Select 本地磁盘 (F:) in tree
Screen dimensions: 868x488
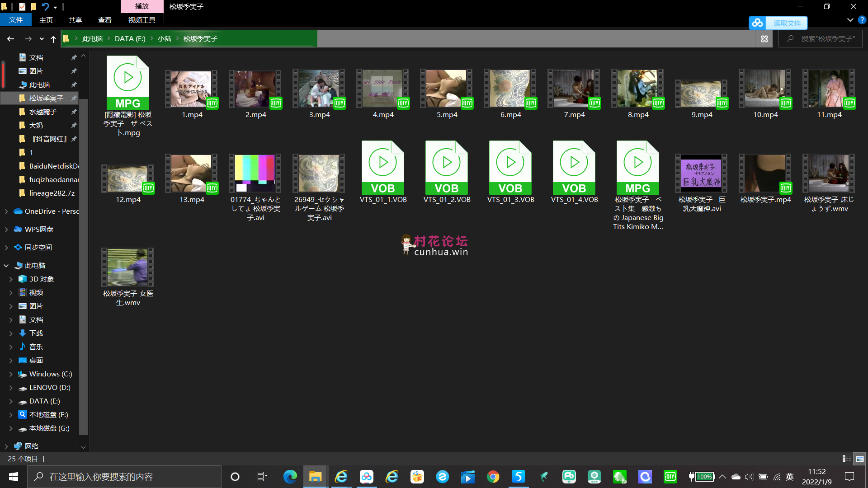pos(48,414)
